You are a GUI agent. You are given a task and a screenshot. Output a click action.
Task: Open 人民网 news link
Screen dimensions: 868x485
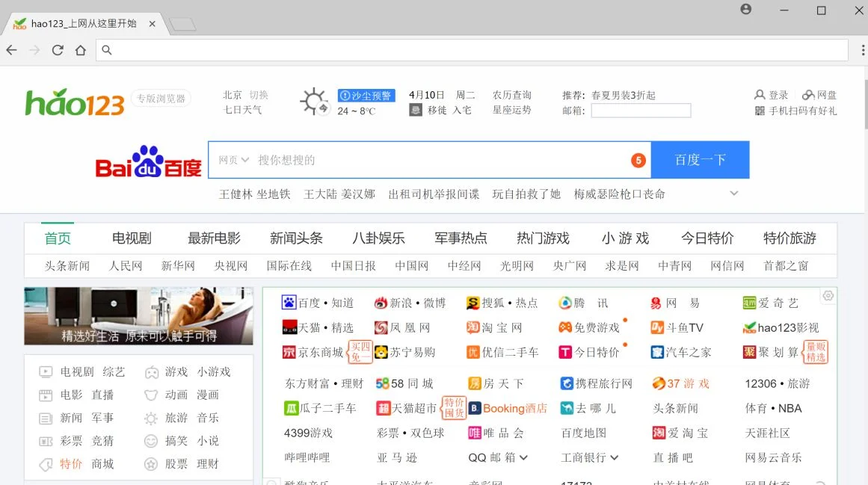[126, 266]
